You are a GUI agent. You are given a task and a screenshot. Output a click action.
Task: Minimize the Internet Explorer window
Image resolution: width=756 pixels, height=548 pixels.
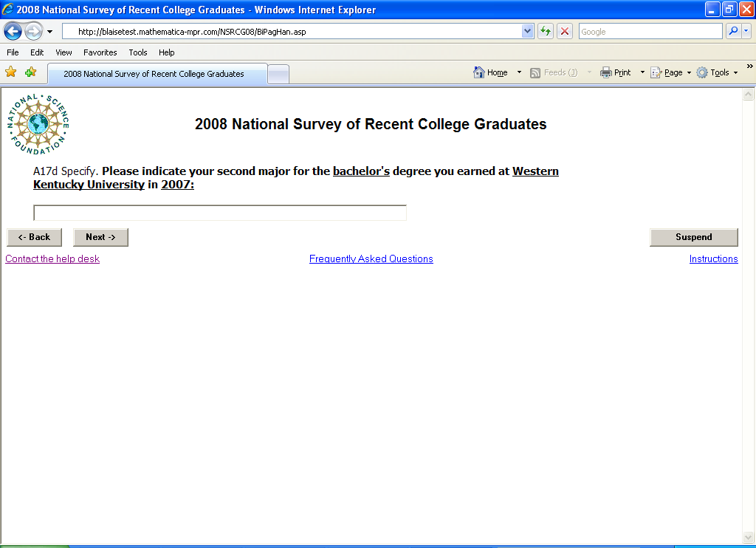[712, 9]
